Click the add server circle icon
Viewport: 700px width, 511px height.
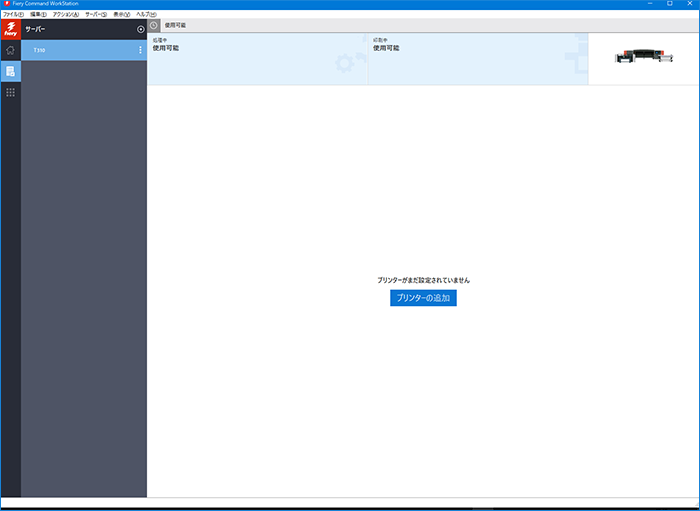(141, 29)
